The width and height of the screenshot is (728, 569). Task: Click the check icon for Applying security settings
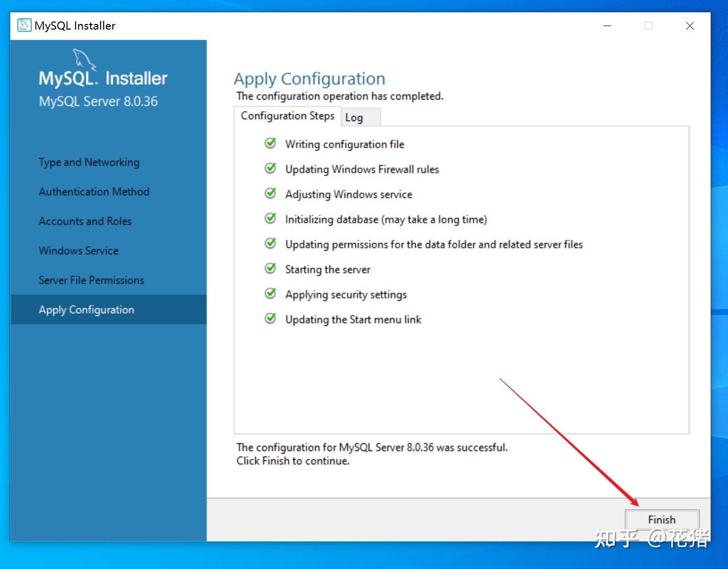271,293
